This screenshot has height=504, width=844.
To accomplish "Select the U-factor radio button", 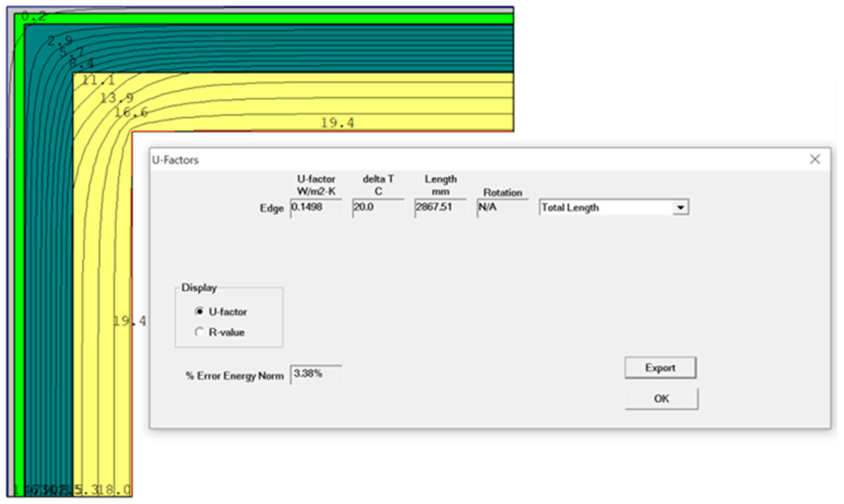I will pos(199,311).
